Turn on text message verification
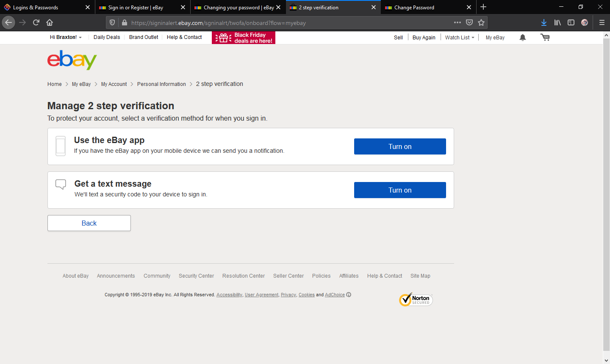Image resolution: width=610 pixels, height=364 pixels. [x=399, y=190]
